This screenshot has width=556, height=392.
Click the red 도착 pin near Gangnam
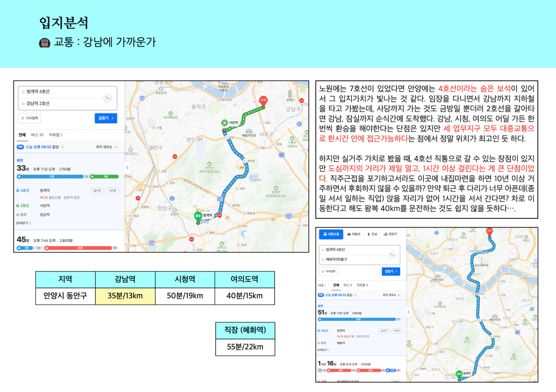tap(263, 100)
